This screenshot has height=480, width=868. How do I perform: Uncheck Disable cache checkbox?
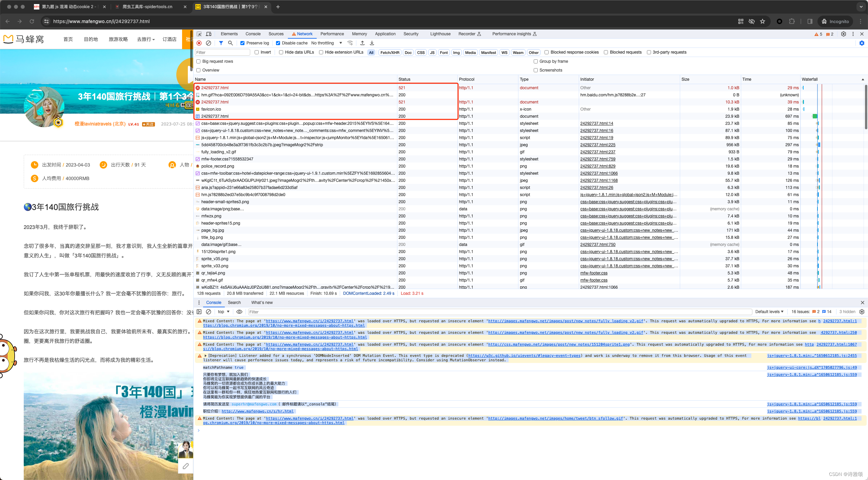(278, 43)
